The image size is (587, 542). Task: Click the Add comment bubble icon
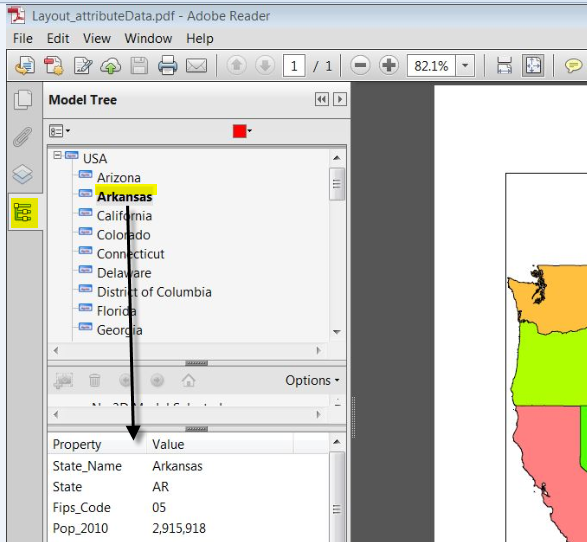point(573,66)
